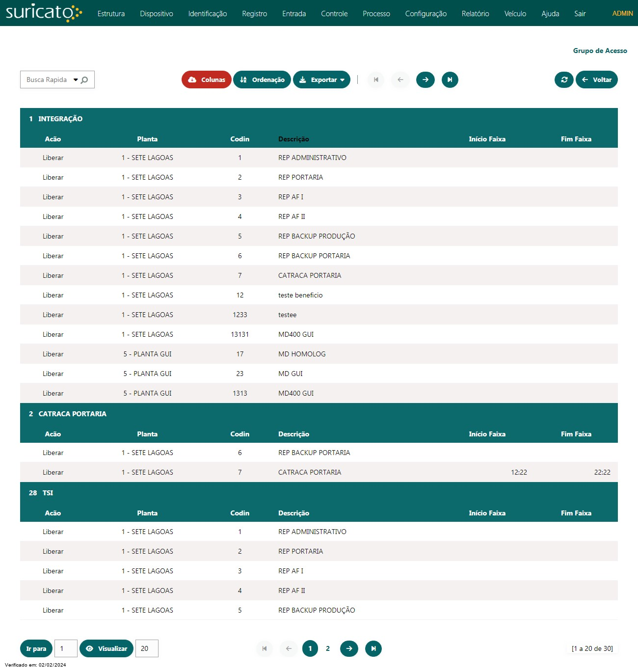Open the Configuração menu
Screen dimensions: 638x672
tap(426, 14)
